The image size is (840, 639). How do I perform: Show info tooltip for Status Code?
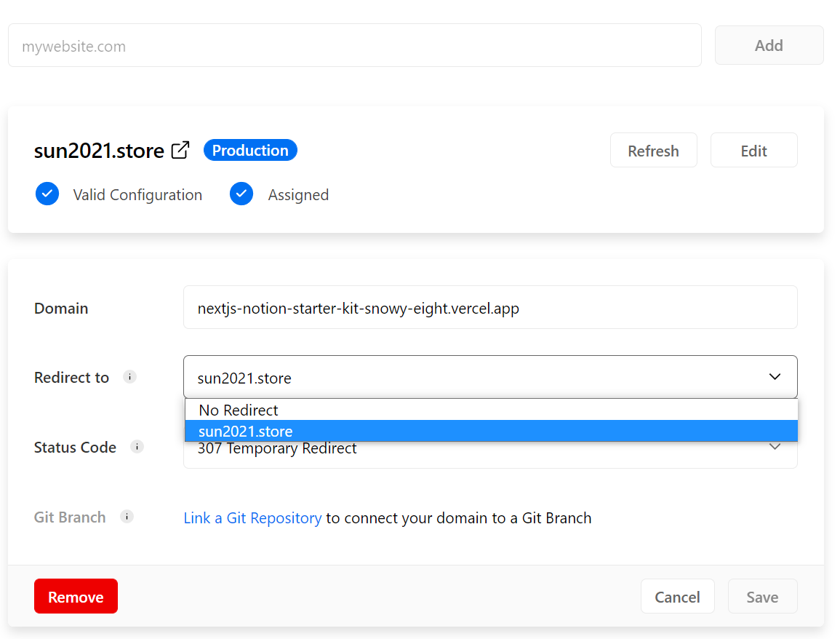[137, 447]
